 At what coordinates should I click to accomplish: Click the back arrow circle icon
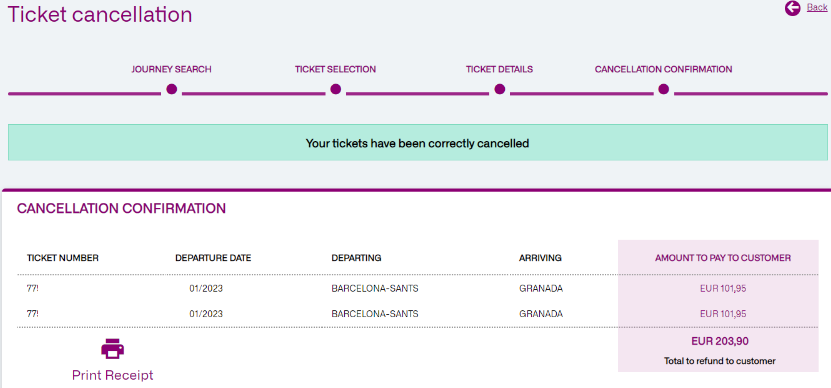coord(792,8)
